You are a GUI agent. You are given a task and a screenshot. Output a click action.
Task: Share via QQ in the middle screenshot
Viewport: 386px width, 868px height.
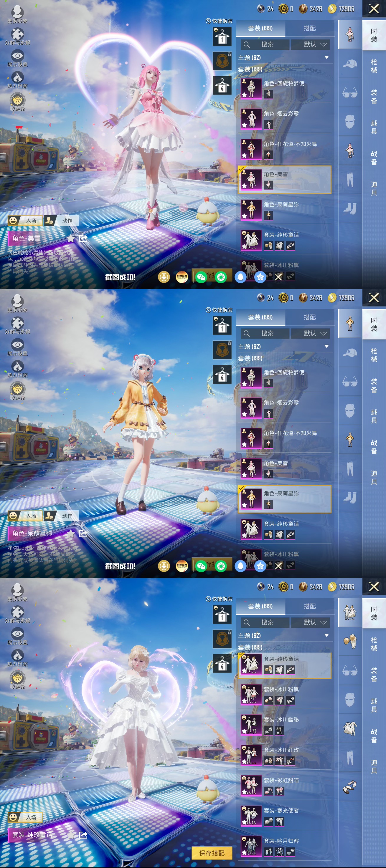click(x=240, y=566)
